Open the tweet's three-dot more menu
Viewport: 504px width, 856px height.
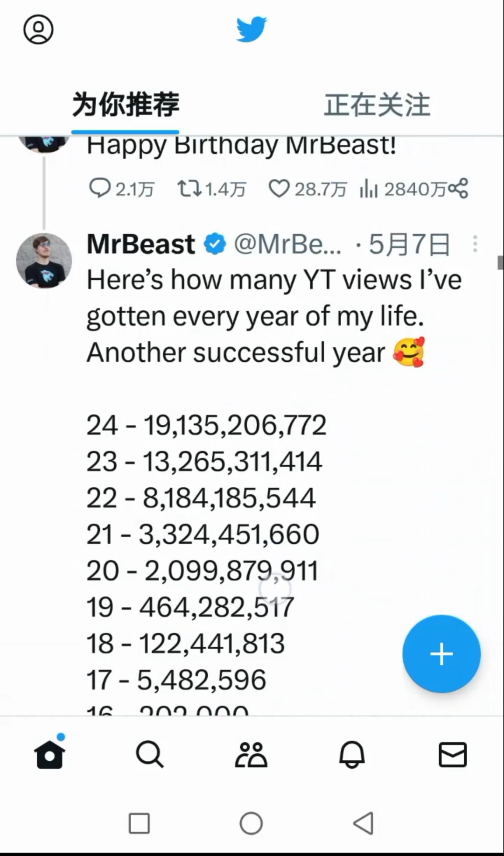[475, 244]
